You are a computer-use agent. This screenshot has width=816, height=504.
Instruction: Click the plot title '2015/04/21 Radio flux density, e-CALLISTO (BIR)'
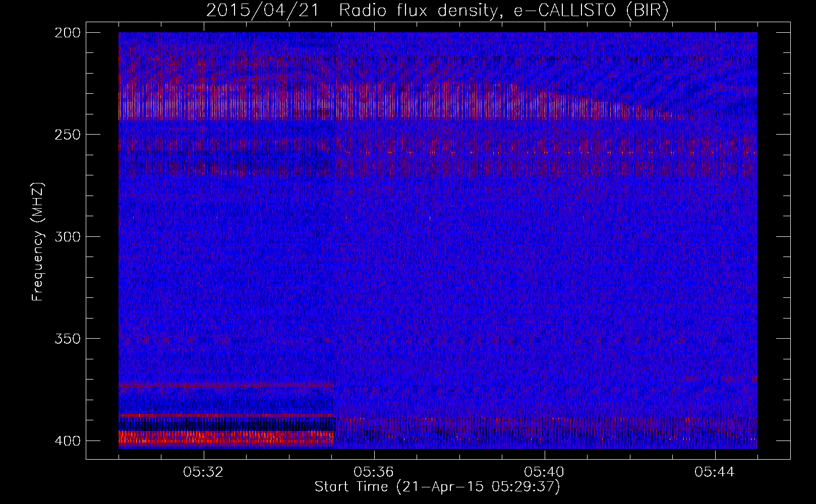click(437, 10)
